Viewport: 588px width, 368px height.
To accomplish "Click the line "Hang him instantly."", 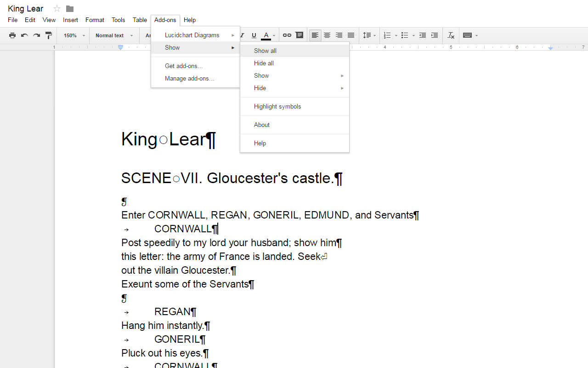I will pos(166,326).
